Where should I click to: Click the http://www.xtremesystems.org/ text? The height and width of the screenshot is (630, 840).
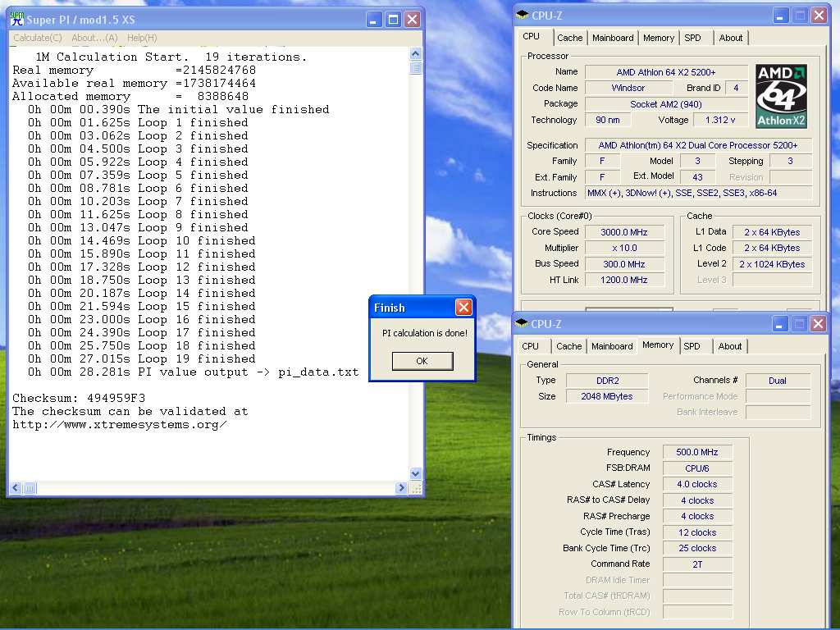pos(120,425)
